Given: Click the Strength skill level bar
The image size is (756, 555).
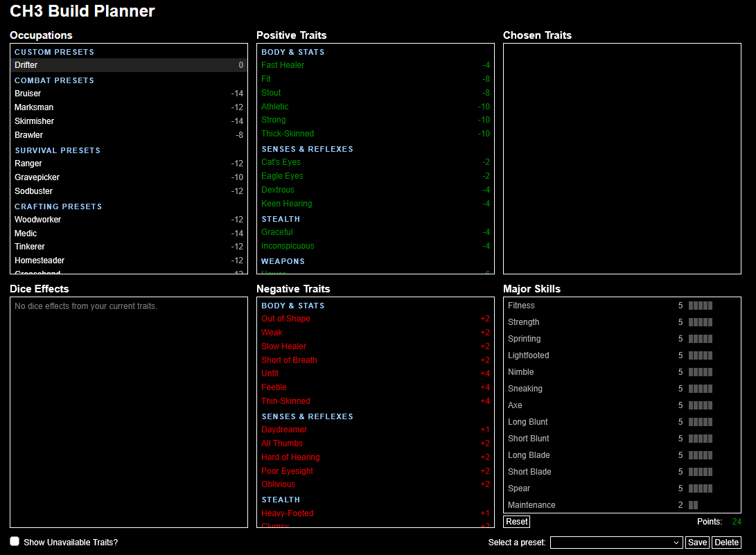Looking at the screenshot, I should coord(700,322).
